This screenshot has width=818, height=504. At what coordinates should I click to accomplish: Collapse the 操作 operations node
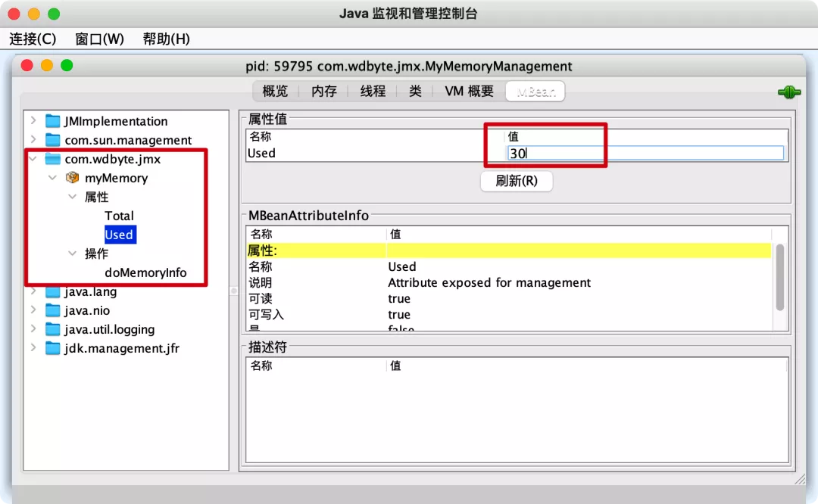pos(73,254)
